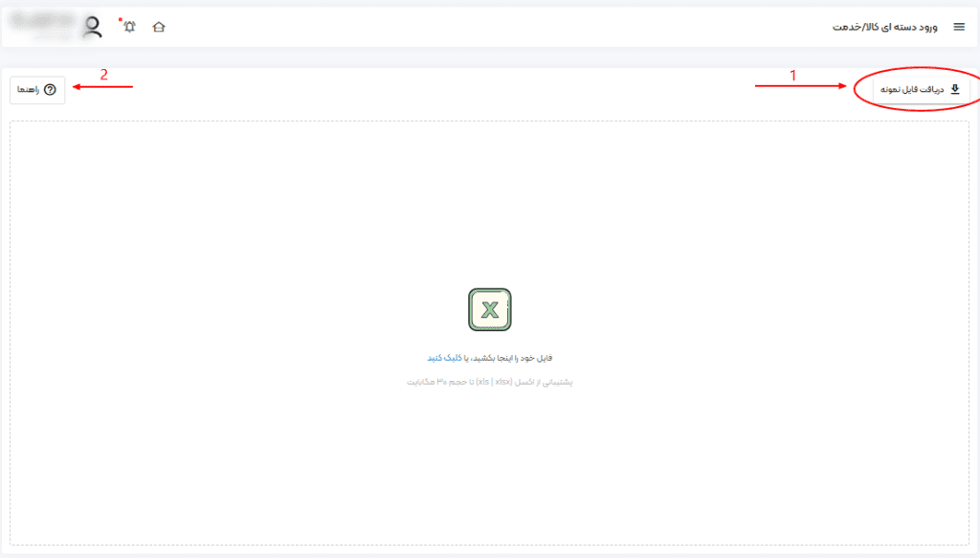Click the supported Excel formats hint text
The image size is (980, 558).
tap(489, 382)
